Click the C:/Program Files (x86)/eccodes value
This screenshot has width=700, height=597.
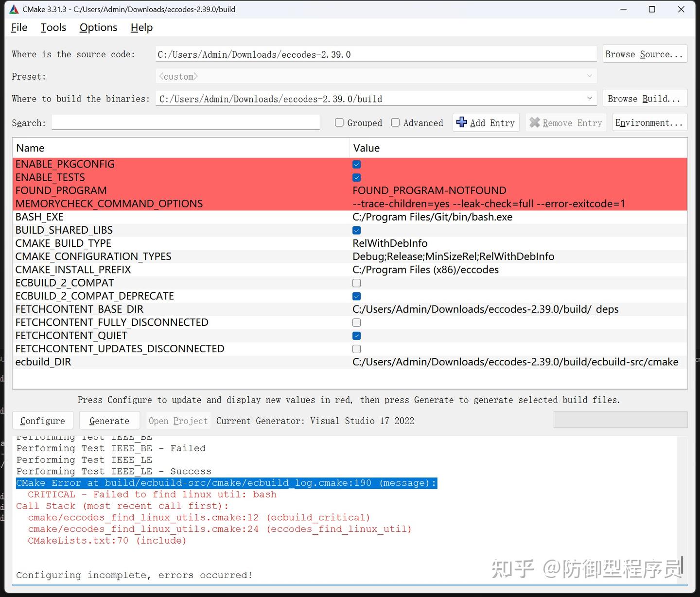pos(425,269)
